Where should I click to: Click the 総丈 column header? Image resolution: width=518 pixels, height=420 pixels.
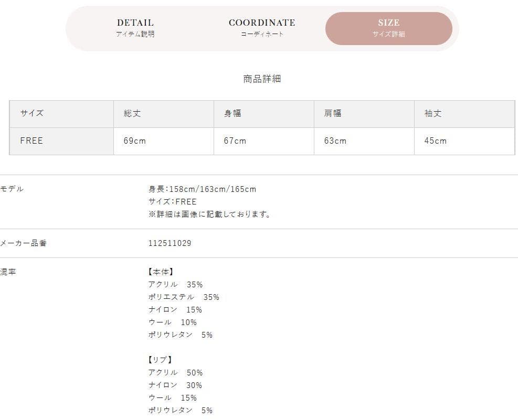coord(132,113)
